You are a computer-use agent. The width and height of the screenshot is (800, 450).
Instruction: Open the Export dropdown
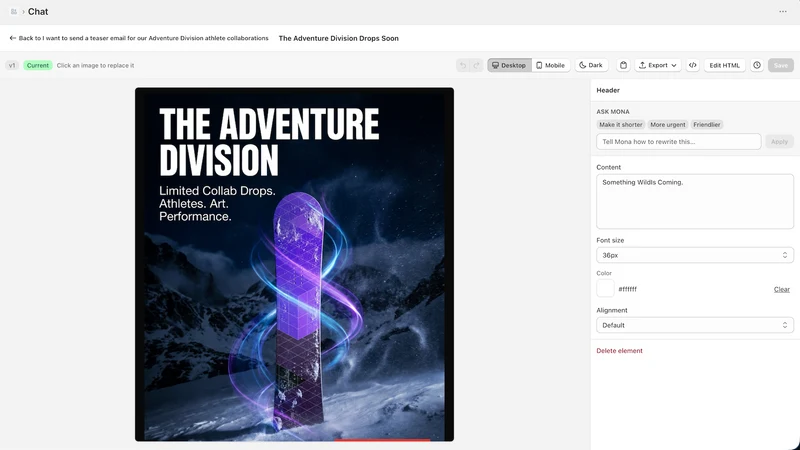point(658,65)
